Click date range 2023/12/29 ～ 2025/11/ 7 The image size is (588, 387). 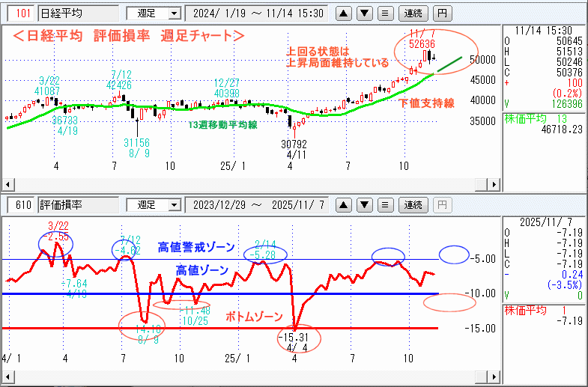(257, 205)
